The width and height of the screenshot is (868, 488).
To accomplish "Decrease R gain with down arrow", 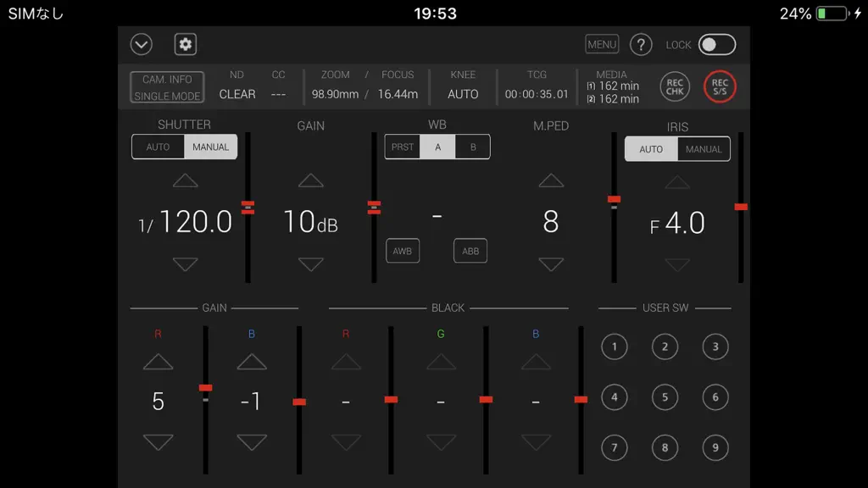I will [159, 442].
